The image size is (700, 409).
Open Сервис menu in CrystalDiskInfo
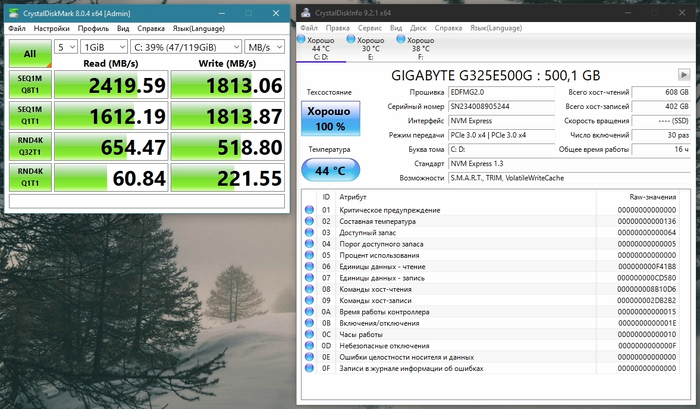[369, 28]
